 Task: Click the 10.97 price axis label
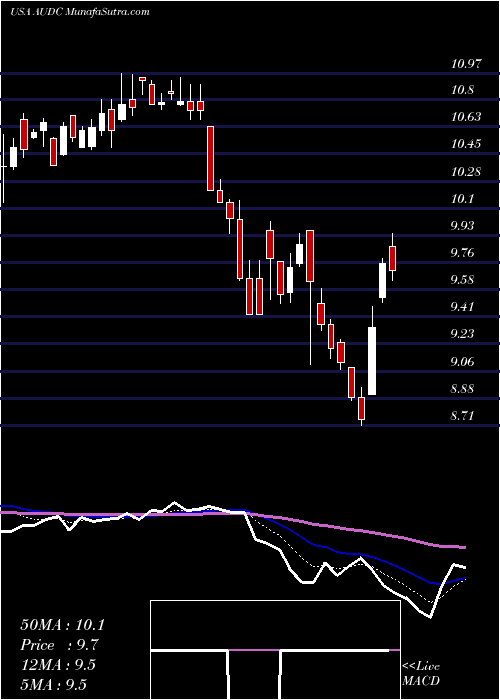coord(466,64)
